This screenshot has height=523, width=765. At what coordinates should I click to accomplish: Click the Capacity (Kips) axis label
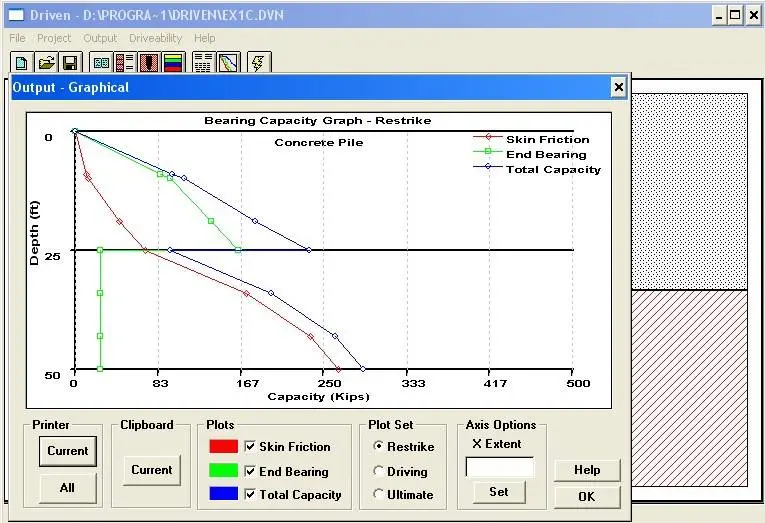pyautogui.click(x=318, y=397)
